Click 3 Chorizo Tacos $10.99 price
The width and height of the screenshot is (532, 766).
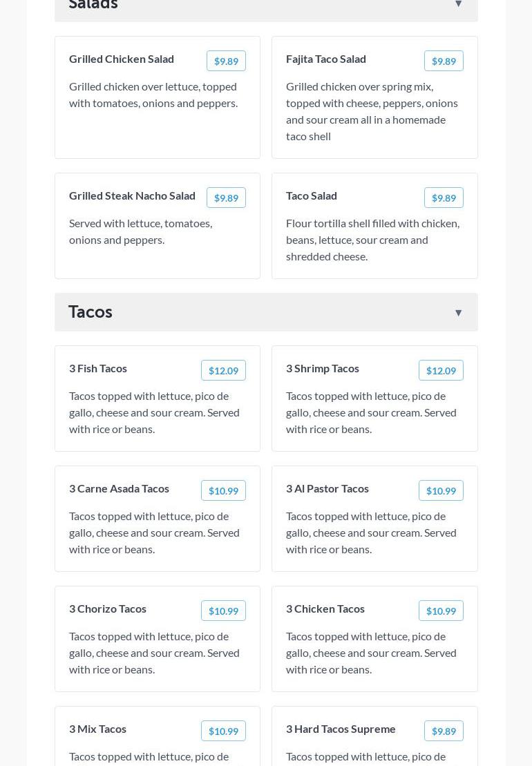(223, 611)
